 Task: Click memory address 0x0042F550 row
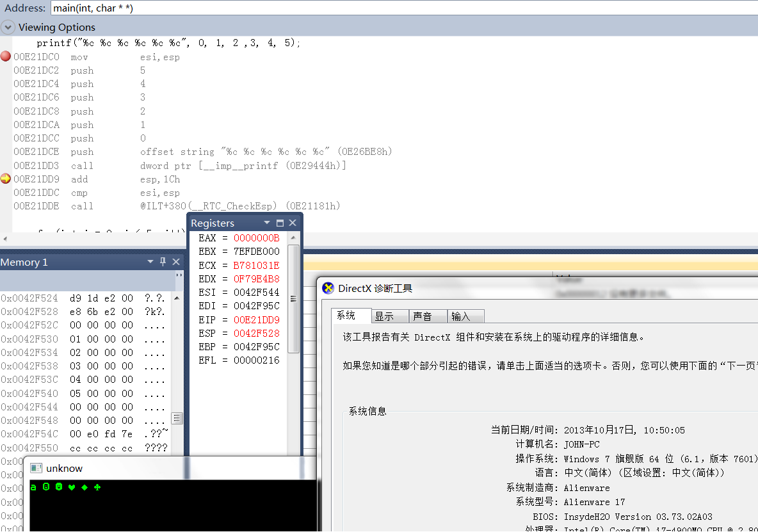point(85,448)
